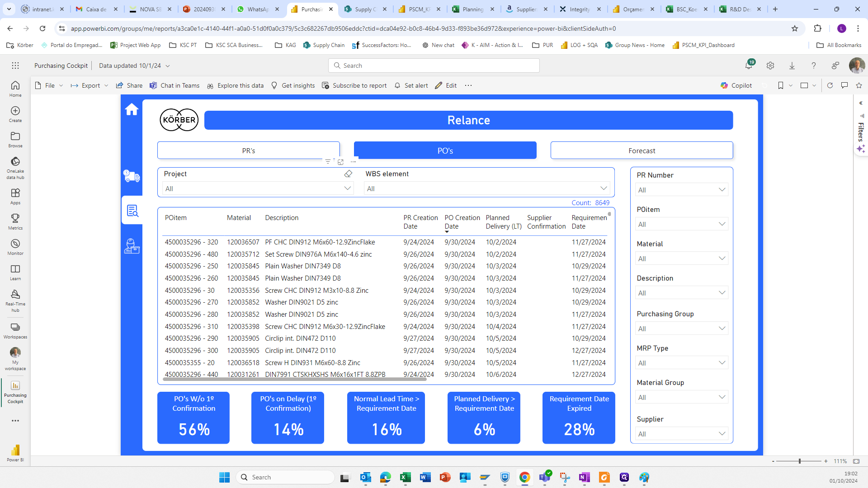Click Set alert
This screenshot has height=488, width=868.
coord(411,85)
